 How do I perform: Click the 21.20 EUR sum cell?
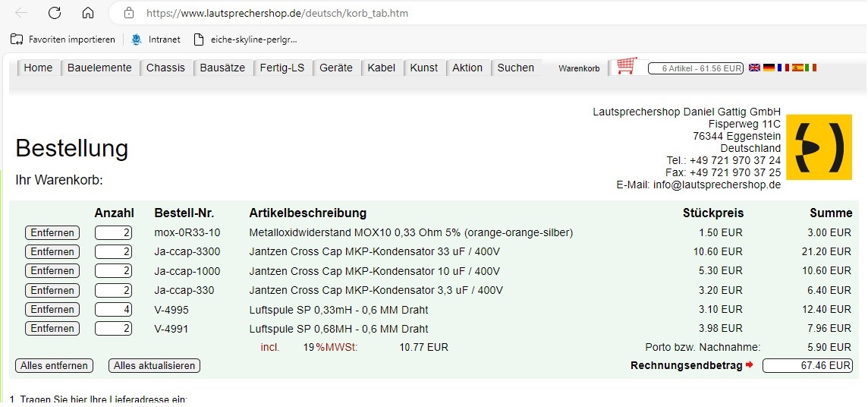click(x=826, y=252)
